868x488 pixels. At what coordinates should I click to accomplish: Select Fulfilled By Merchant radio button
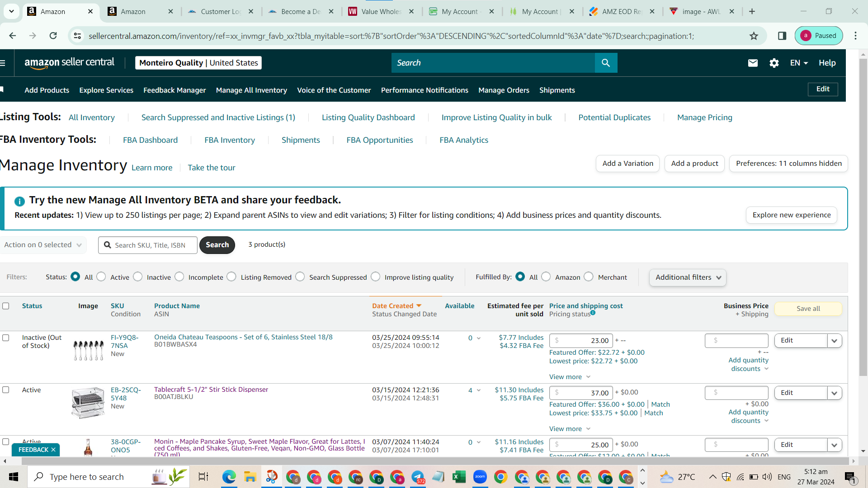click(x=589, y=277)
